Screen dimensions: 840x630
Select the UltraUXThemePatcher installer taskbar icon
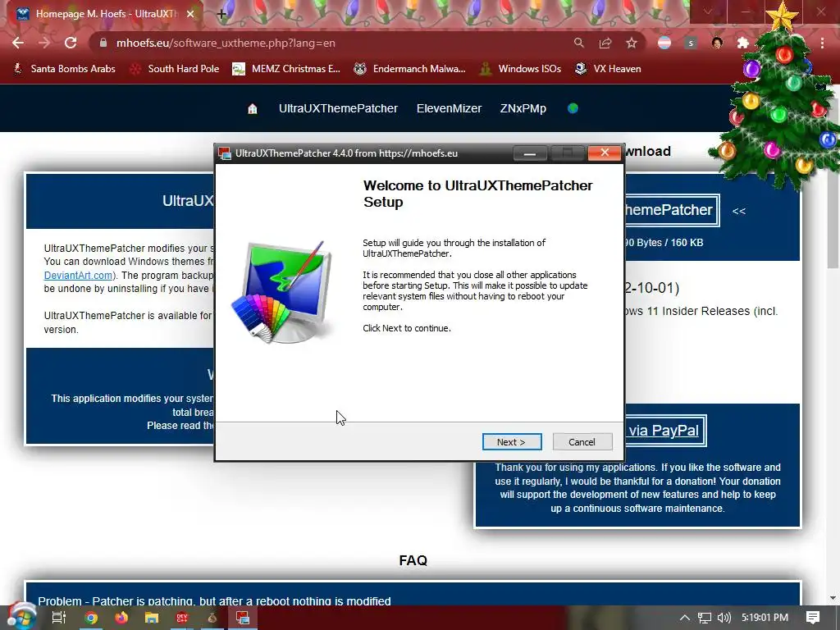tap(243, 618)
